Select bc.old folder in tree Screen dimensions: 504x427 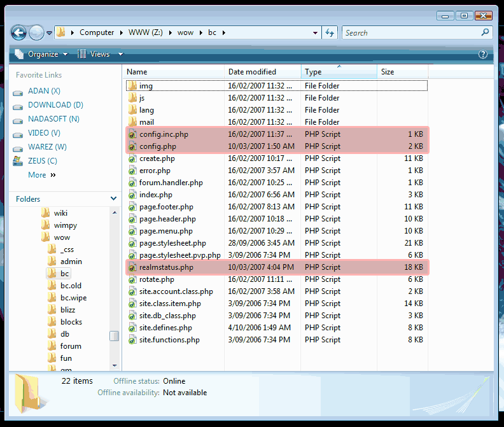(x=71, y=286)
